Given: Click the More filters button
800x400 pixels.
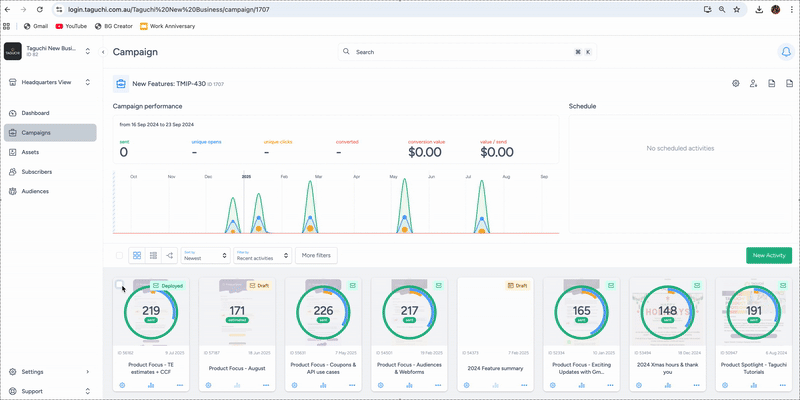Looking at the screenshot, I should [x=316, y=256].
